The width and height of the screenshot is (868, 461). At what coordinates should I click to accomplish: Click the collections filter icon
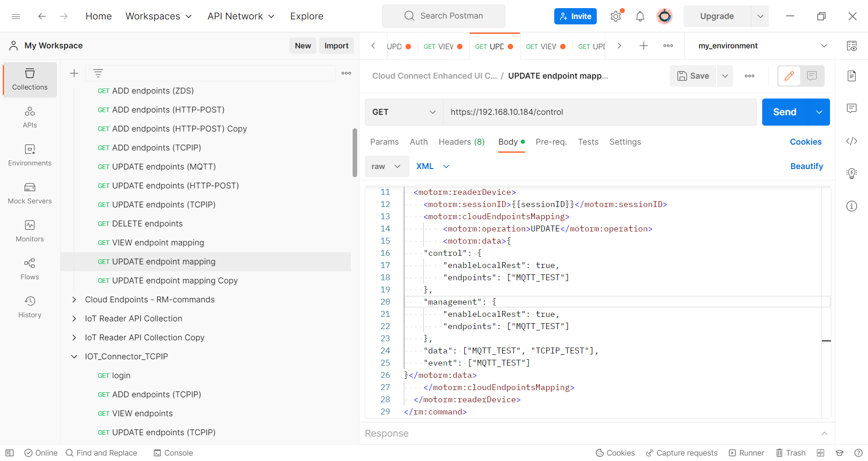click(x=98, y=73)
